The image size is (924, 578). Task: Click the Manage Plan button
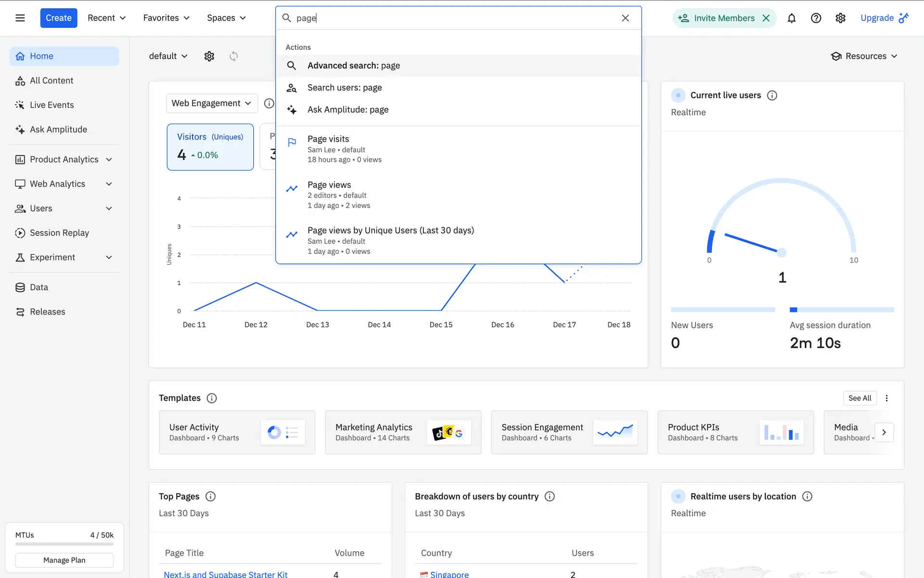64,560
